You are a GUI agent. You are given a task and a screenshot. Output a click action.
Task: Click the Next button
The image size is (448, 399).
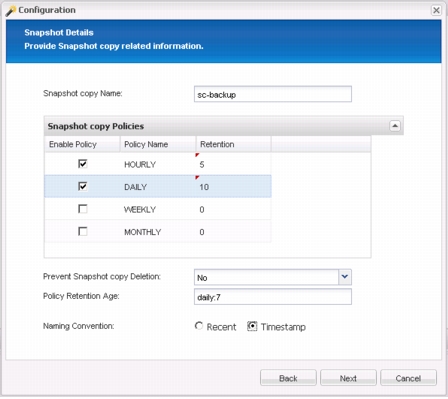[348, 378]
